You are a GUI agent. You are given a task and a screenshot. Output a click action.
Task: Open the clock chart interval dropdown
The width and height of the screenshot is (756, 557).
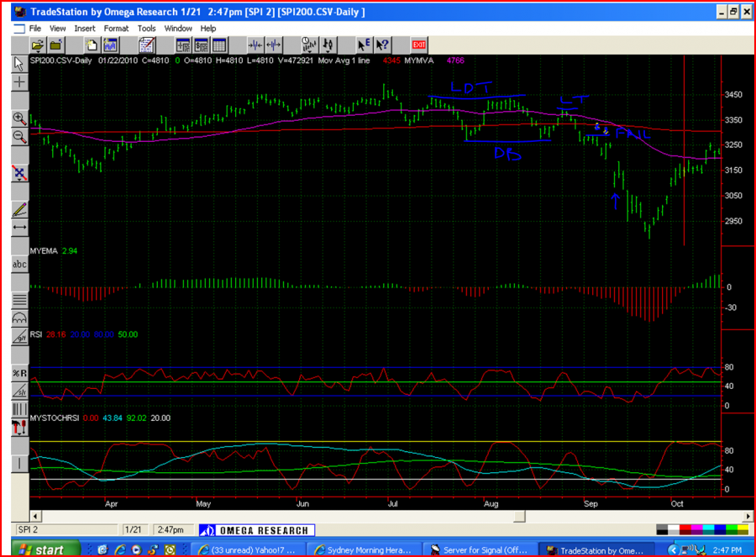[309, 45]
